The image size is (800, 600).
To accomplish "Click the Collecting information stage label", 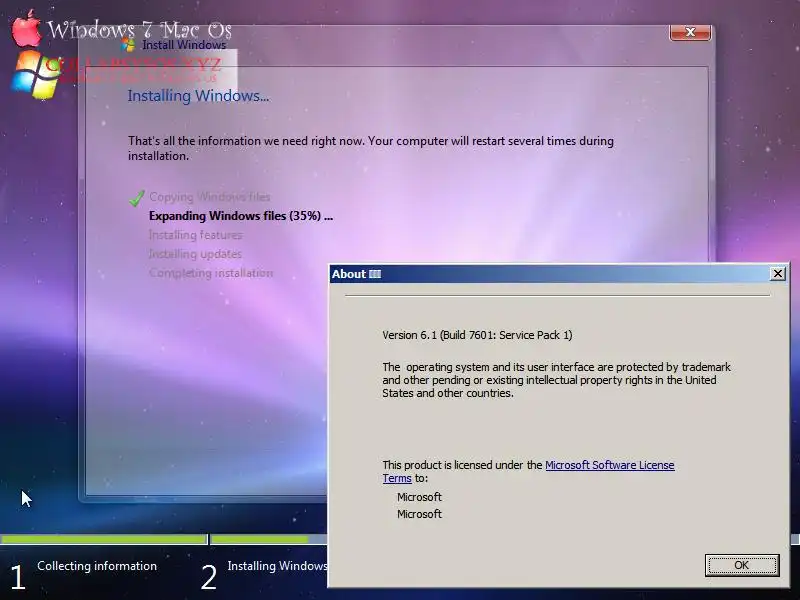I will tap(97, 566).
